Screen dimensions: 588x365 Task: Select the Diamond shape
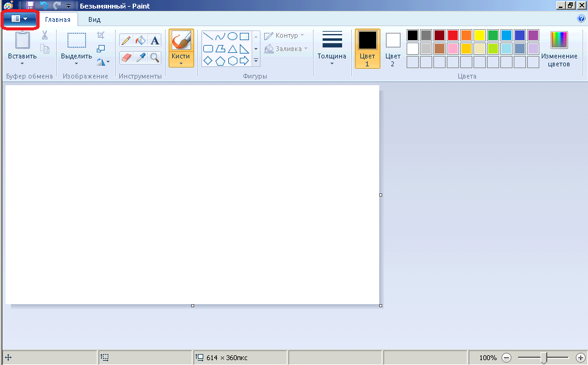pos(208,61)
